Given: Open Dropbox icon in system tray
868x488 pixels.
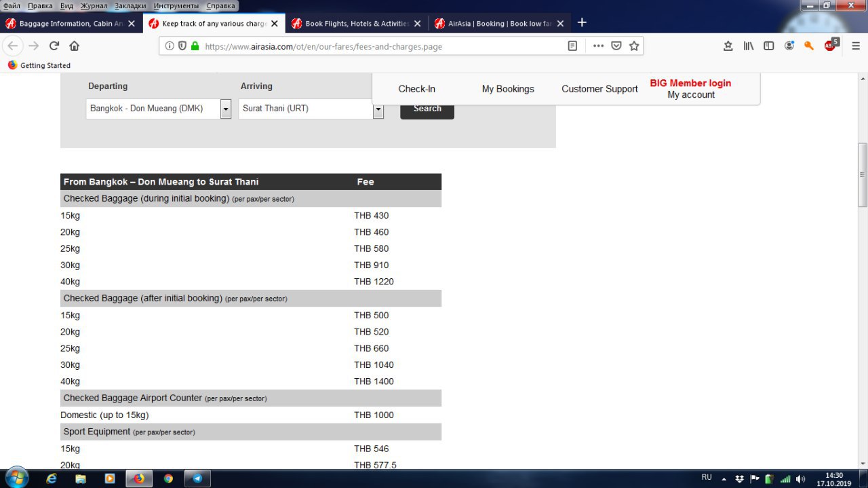Looking at the screenshot, I should point(740,478).
